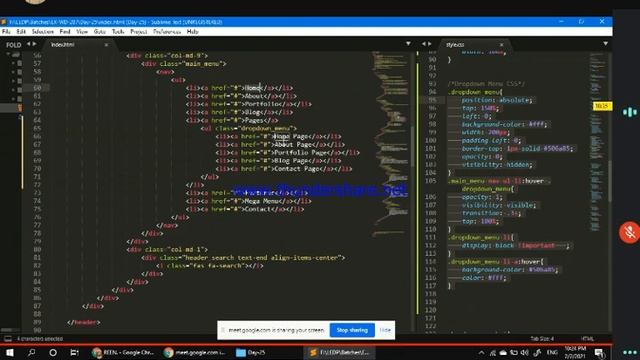Image resolution: width=640 pixels, height=360 pixels.
Task: Click the audio level indicator in Meet
Action: tap(630, 112)
